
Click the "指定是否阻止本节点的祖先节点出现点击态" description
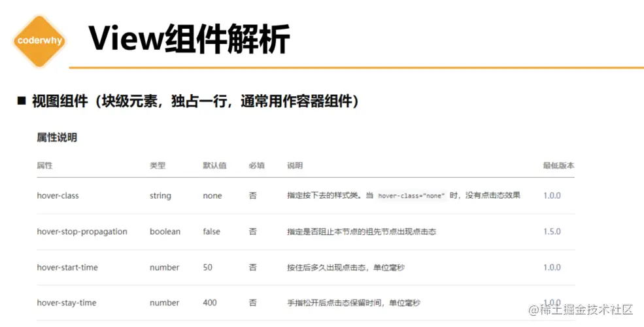click(362, 232)
